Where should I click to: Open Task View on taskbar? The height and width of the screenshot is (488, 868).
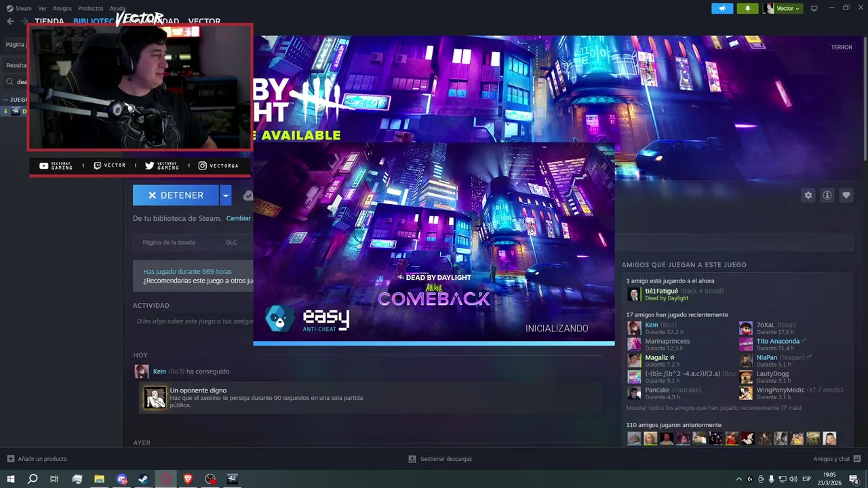click(54, 479)
